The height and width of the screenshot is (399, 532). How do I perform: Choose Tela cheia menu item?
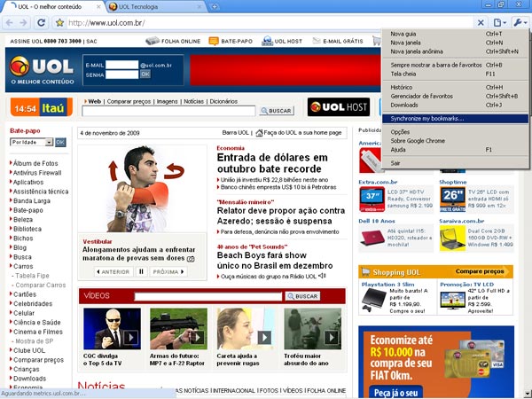click(x=455, y=74)
